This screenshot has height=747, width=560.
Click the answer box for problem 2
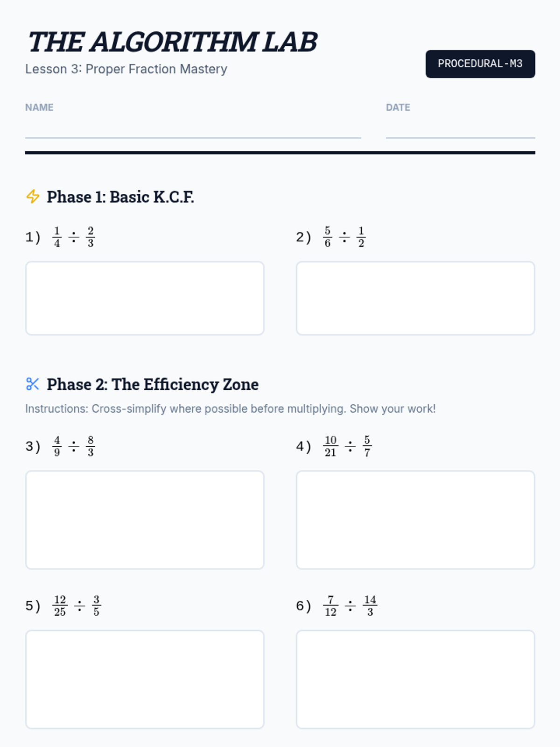coord(415,298)
